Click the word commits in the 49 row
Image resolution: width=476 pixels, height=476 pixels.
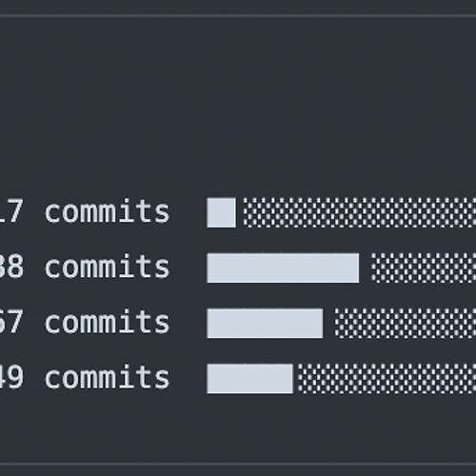[x=107, y=377]
